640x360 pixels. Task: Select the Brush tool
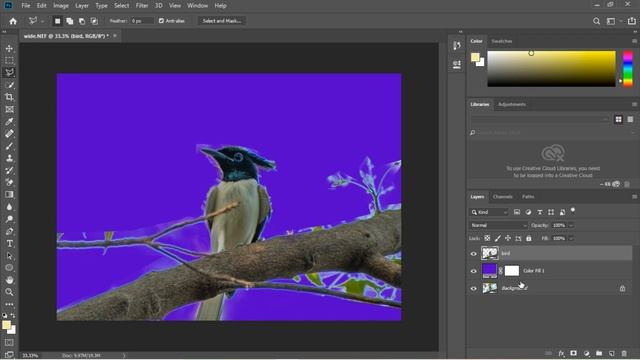[x=9, y=146]
